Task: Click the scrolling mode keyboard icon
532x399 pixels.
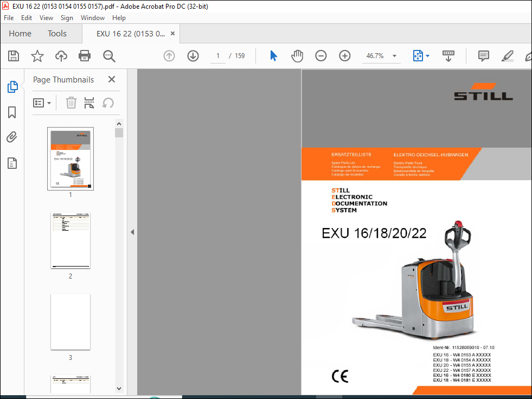Action: point(448,56)
